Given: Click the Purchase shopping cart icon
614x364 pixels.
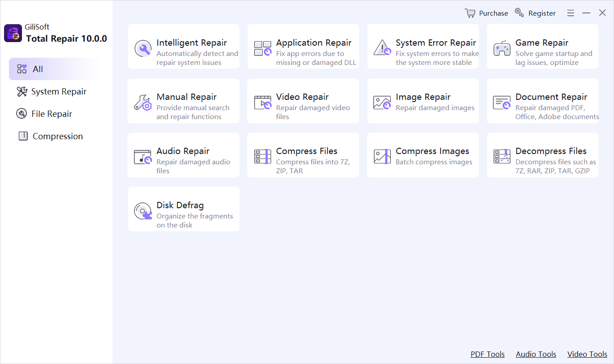Looking at the screenshot, I should click(470, 13).
